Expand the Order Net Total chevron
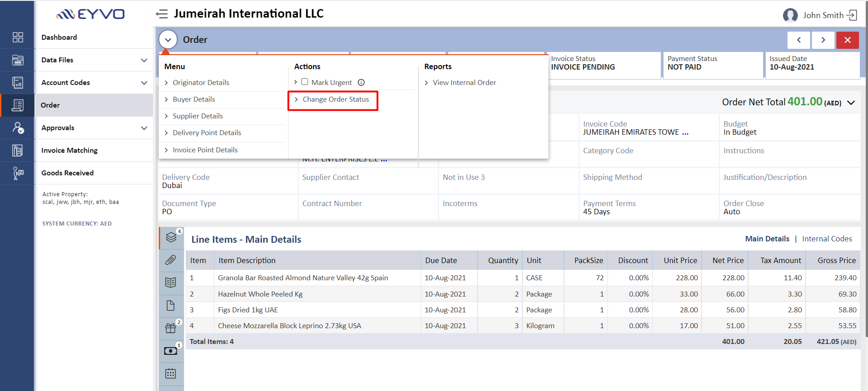This screenshot has width=868, height=391. 851,103
